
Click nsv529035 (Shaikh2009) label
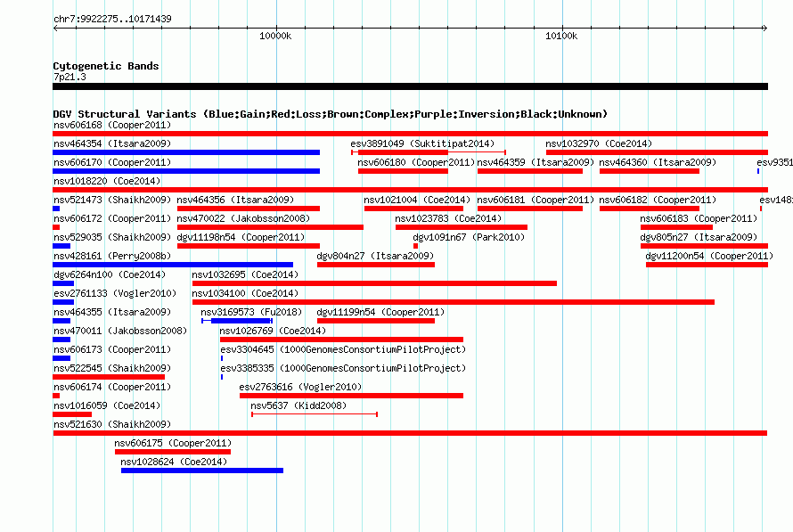click(x=112, y=237)
